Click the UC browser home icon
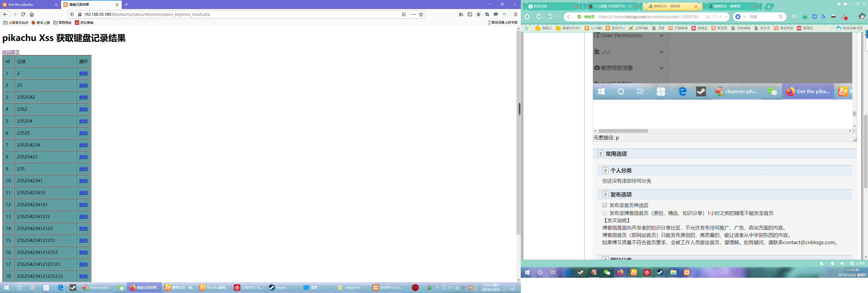 pos(527,17)
